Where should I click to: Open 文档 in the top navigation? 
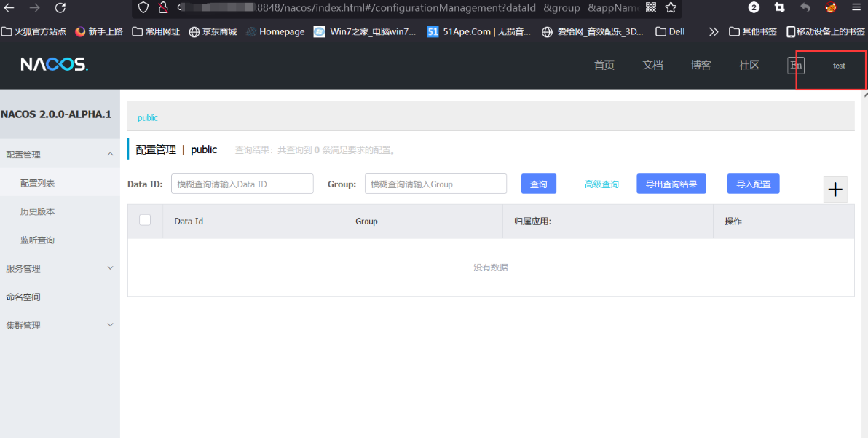pos(652,66)
